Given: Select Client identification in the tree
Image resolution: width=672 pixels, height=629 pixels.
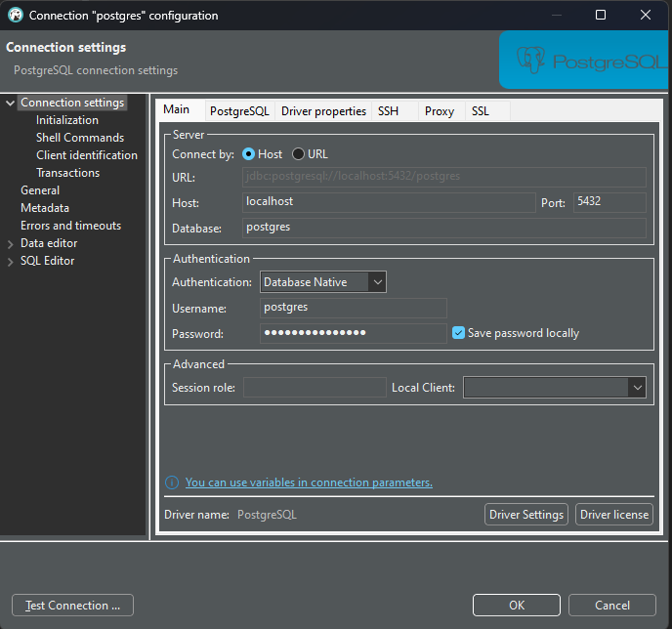Looking at the screenshot, I should [87, 155].
